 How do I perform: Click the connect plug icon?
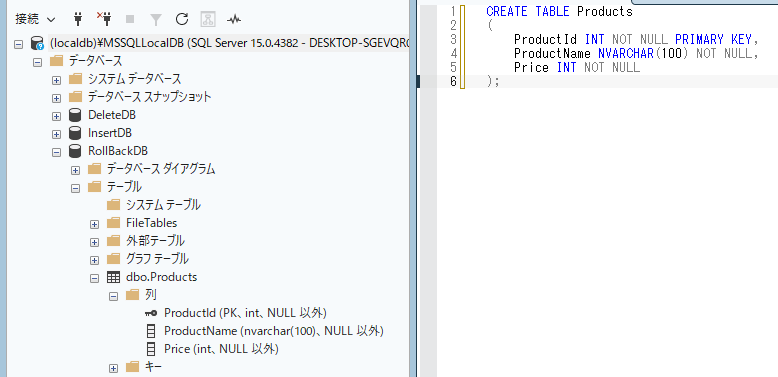77,19
